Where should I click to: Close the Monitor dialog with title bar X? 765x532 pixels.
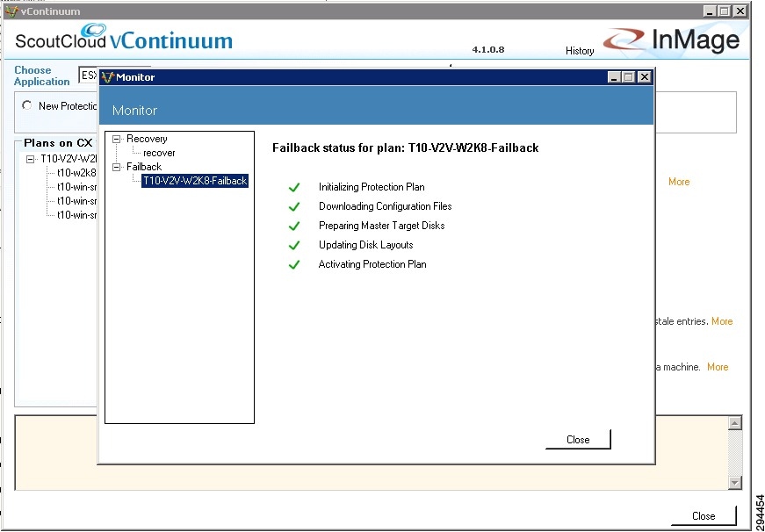pos(645,77)
